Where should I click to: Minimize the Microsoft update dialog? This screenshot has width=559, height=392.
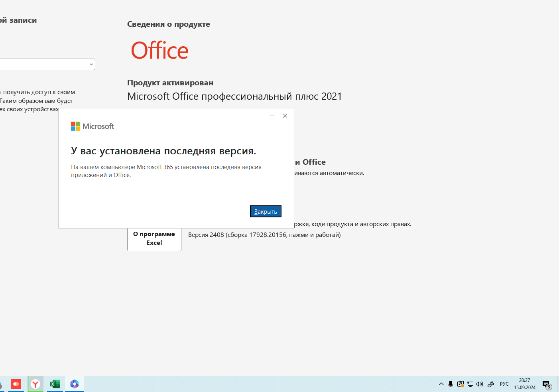pos(272,116)
